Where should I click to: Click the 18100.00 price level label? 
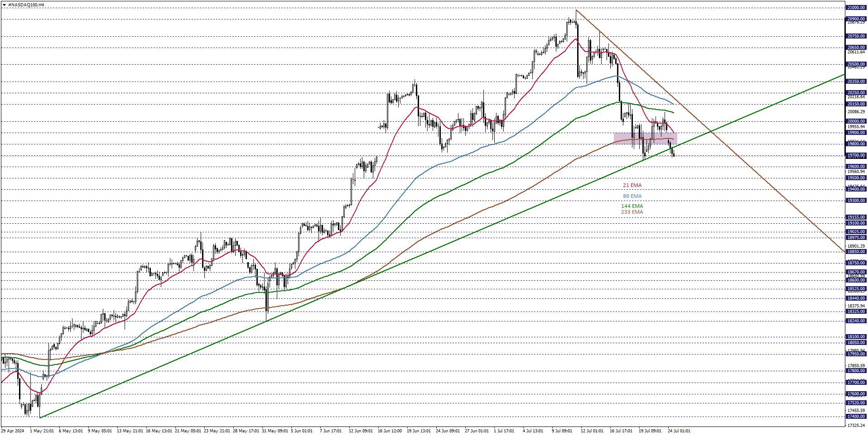856,337
